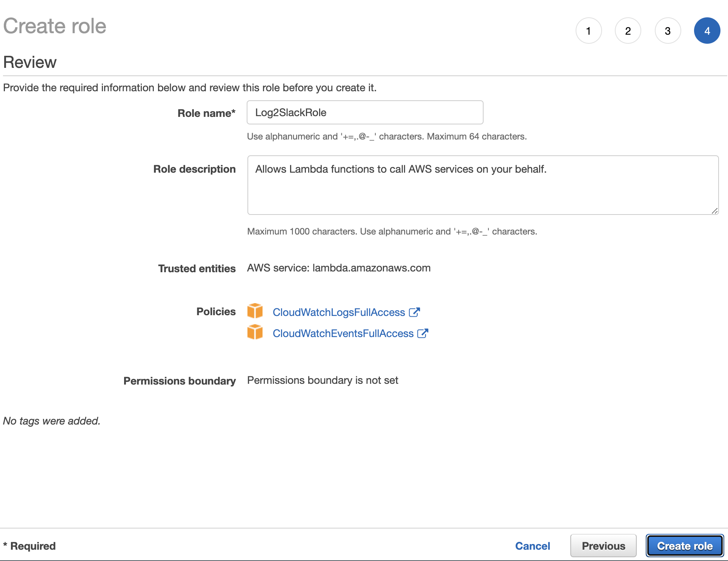The height and width of the screenshot is (561, 728).
Task: Open external link icon for CloudWatchLogsFullAccess
Action: (x=414, y=312)
